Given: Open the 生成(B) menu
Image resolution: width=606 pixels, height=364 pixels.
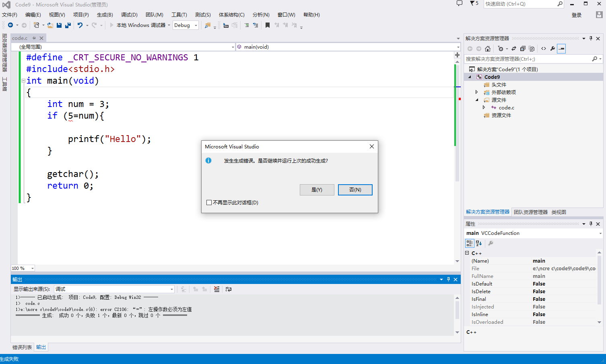Looking at the screenshot, I should 105,15.
